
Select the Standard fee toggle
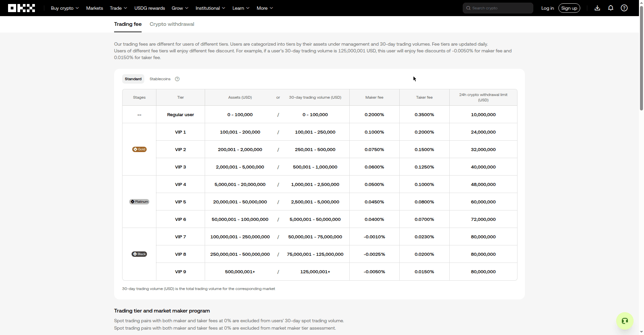pos(133,79)
